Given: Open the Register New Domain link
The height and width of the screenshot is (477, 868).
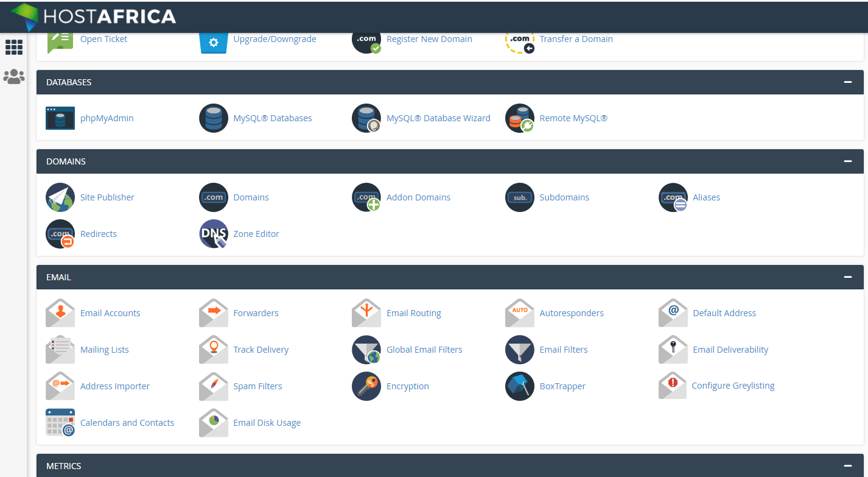Looking at the screenshot, I should tap(429, 38).
